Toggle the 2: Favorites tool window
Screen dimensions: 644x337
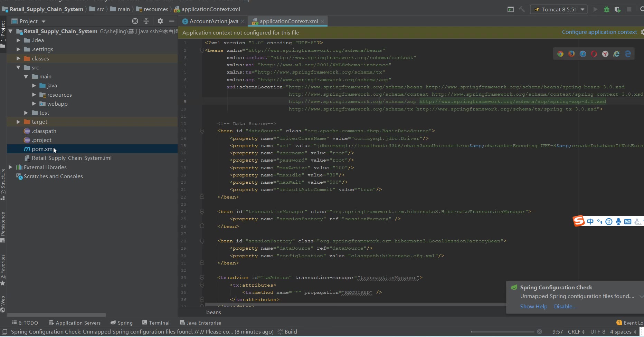[3, 270]
